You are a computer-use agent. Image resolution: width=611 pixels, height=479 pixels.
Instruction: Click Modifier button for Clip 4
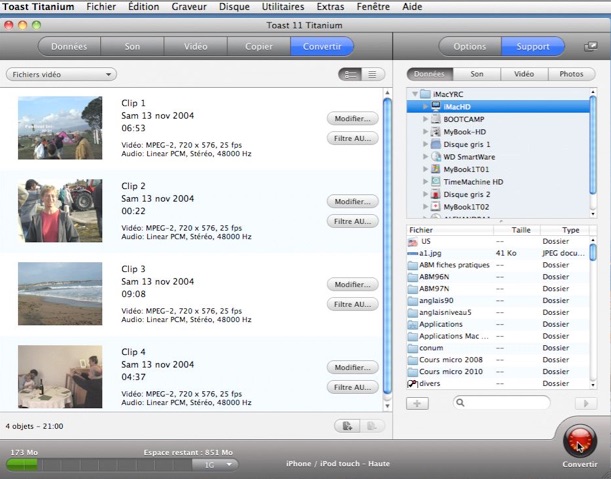352,368
